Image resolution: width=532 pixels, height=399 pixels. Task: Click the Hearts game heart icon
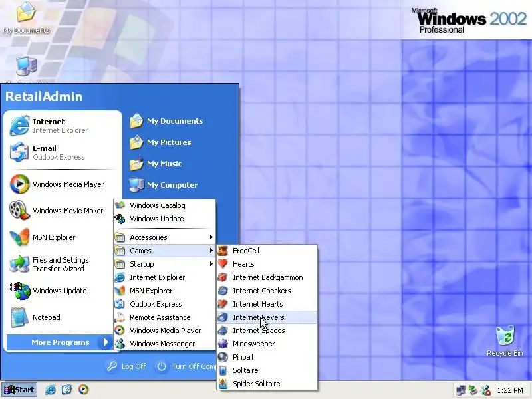point(223,264)
